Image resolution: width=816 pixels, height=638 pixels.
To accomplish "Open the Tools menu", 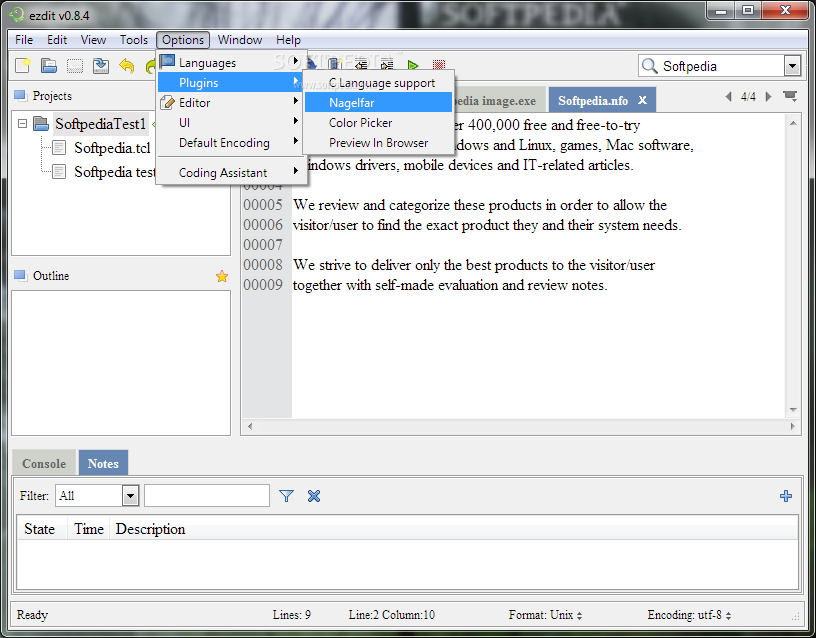I will click(x=134, y=40).
